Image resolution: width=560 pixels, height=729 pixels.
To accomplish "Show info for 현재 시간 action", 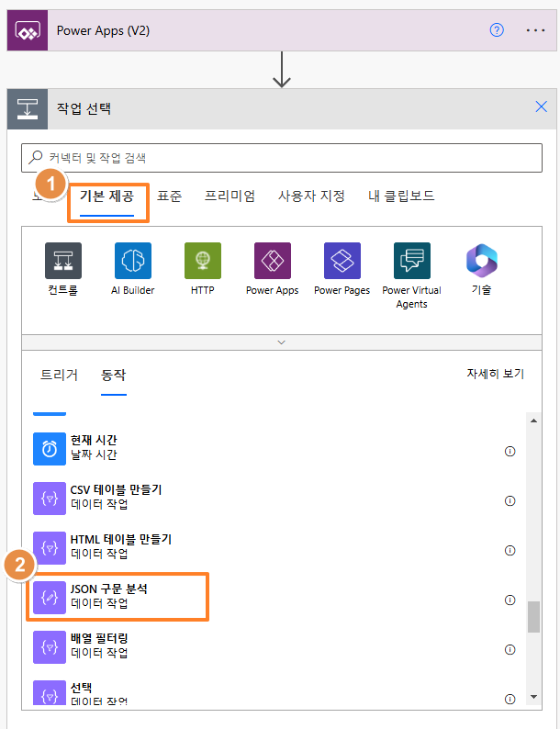I will (x=510, y=452).
